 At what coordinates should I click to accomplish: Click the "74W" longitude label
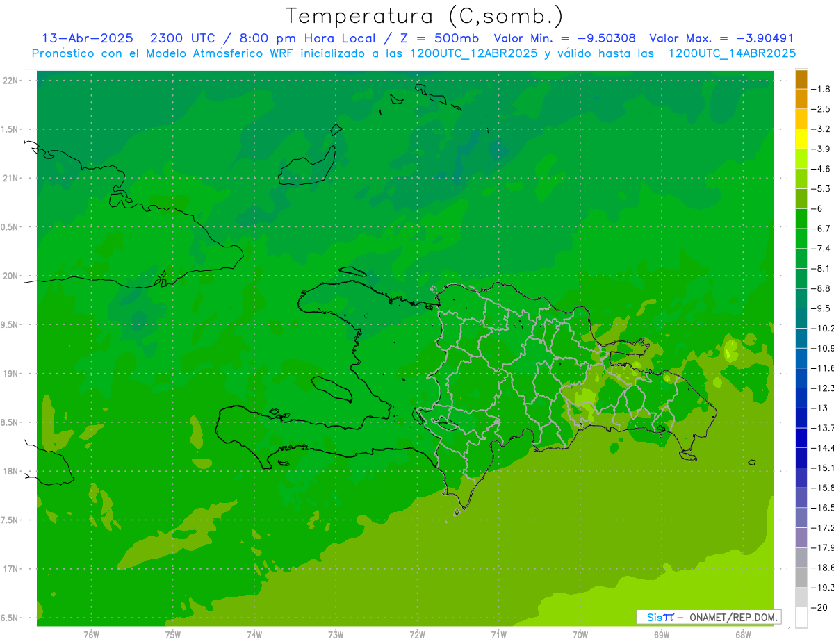[254, 635]
